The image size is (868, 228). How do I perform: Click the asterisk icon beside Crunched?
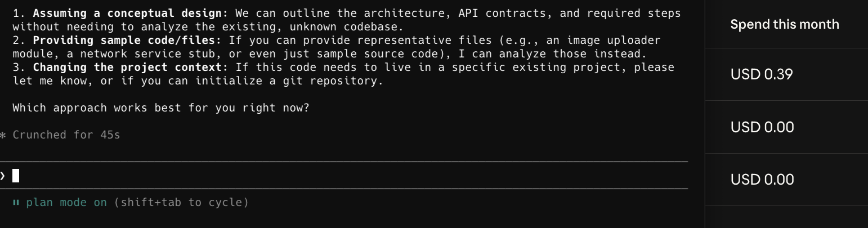(x=3, y=135)
